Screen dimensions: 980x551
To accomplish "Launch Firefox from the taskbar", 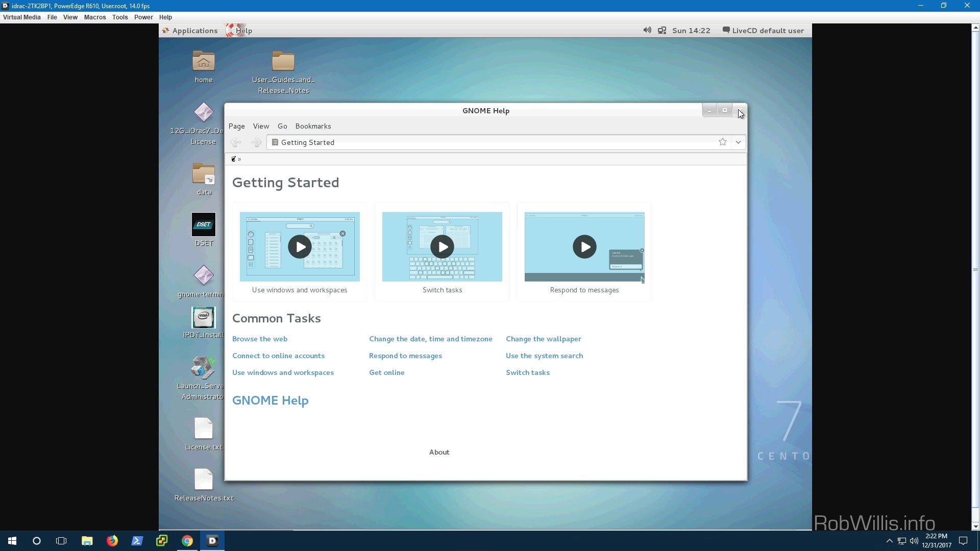I will (x=112, y=541).
